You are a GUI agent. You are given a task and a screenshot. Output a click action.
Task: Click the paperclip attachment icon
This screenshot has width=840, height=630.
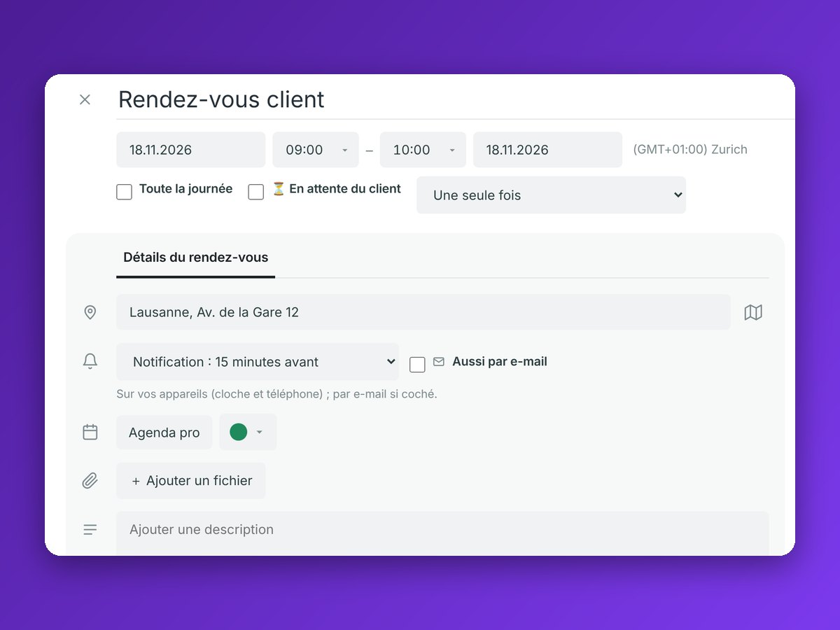(x=90, y=481)
